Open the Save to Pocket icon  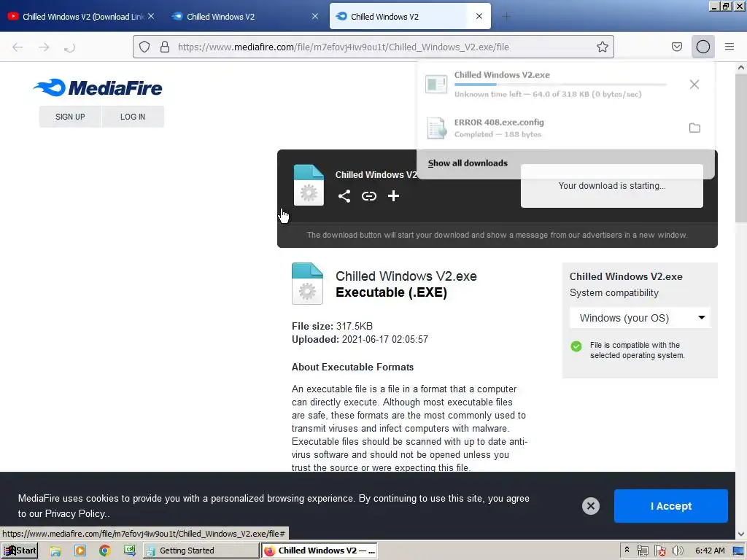[x=676, y=47]
